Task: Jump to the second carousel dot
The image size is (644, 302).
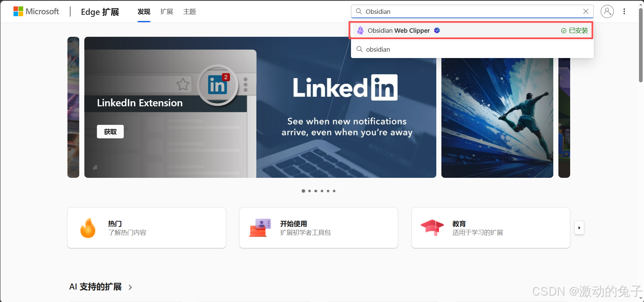Action: tap(310, 191)
